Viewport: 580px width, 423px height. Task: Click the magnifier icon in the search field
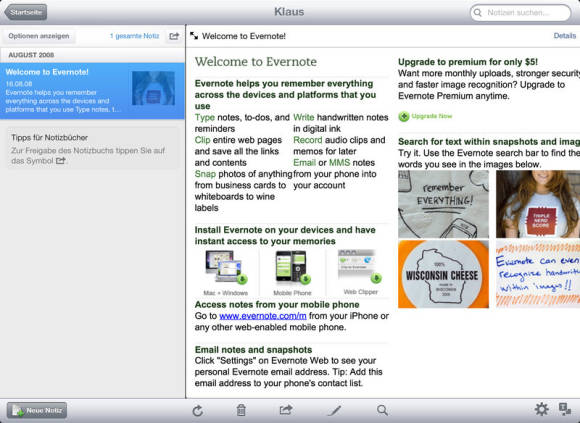coord(478,13)
